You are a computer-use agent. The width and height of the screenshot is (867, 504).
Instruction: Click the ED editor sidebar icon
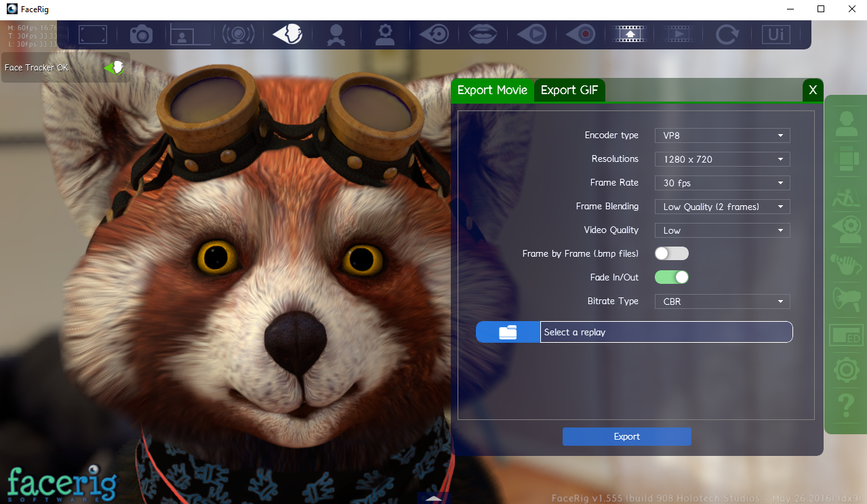coord(845,335)
